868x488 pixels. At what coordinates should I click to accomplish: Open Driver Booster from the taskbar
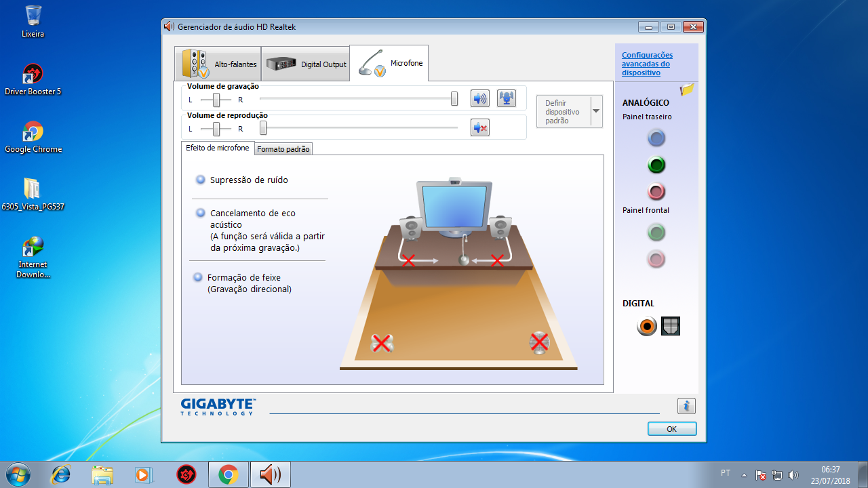(x=186, y=474)
